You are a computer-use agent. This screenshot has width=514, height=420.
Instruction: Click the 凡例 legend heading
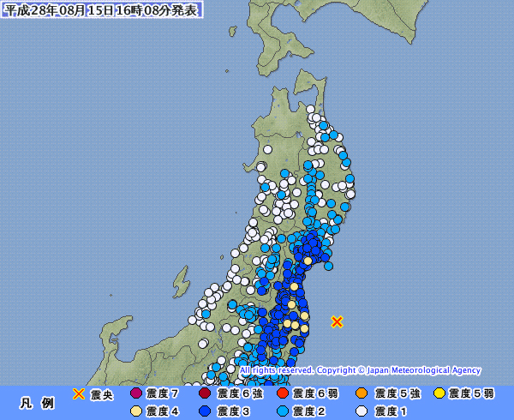pos(37,403)
